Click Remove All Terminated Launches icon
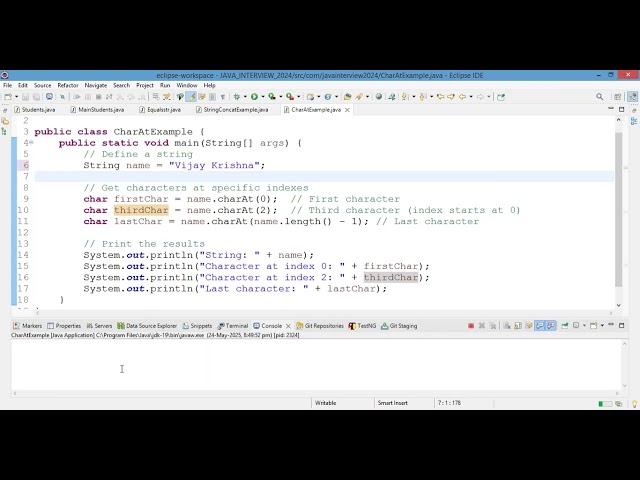The image size is (640, 480). (493, 326)
